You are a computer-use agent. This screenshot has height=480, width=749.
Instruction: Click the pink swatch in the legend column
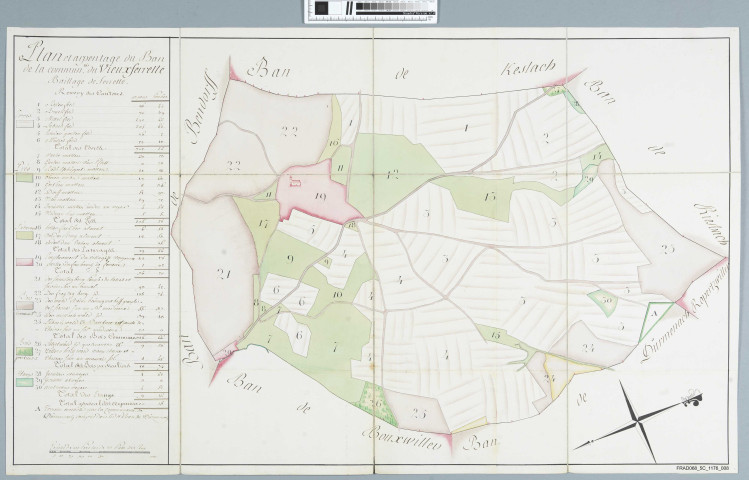point(20,260)
